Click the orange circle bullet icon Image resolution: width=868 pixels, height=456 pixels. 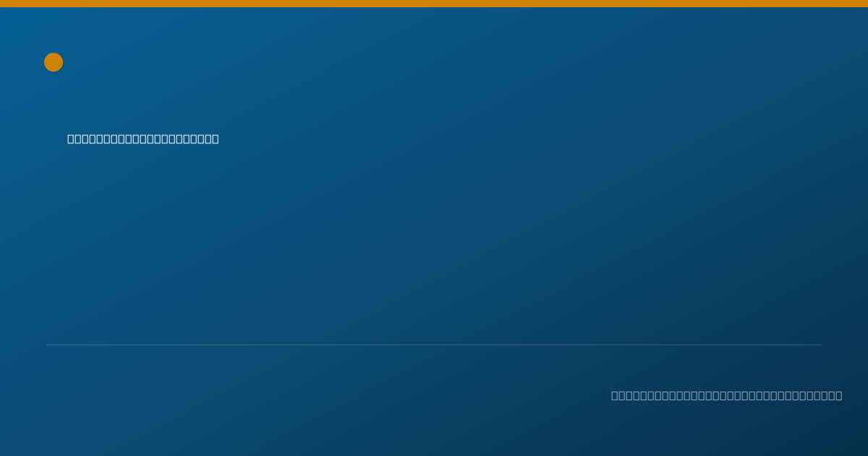tap(54, 62)
